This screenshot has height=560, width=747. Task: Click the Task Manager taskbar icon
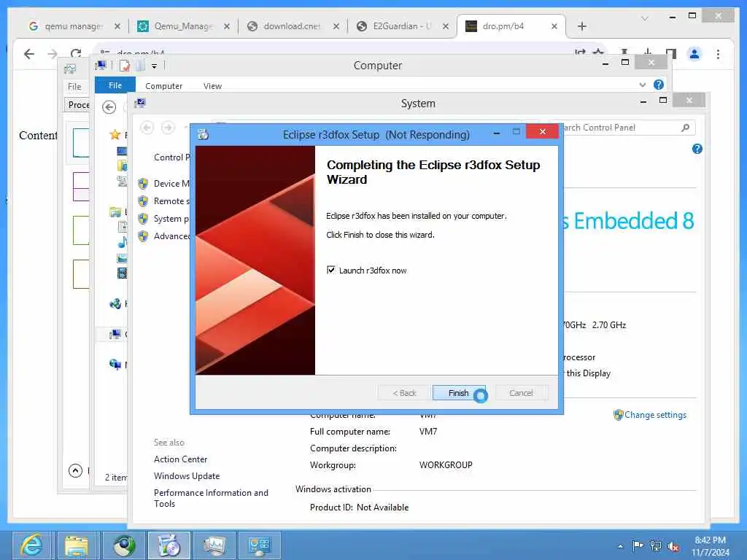(214, 545)
